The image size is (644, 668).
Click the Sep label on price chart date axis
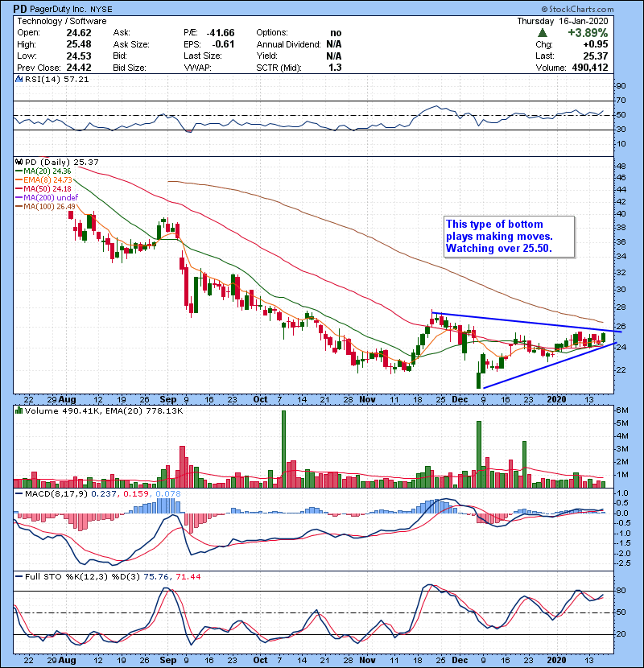[168, 400]
